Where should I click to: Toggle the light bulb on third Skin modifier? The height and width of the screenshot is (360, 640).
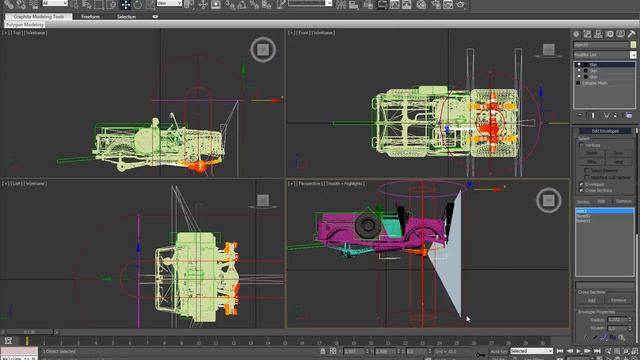[x=579, y=77]
